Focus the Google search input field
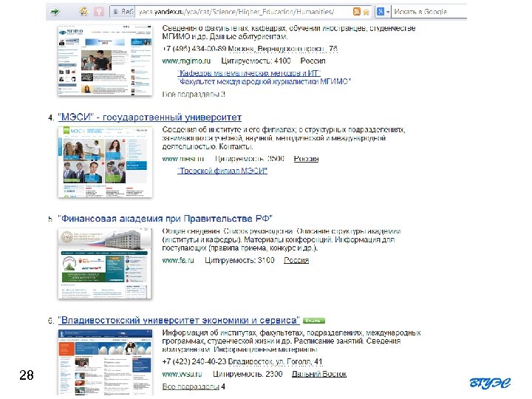The image size is (532, 399). (429, 12)
